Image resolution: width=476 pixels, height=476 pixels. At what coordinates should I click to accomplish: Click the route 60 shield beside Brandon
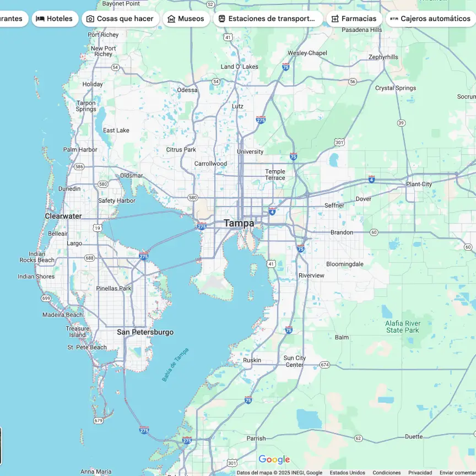pos(374,232)
